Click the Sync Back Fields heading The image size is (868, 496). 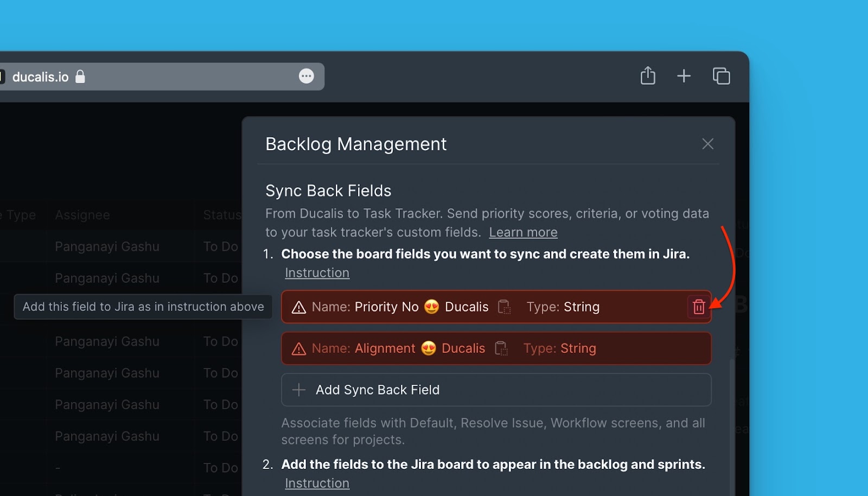[x=328, y=190]
